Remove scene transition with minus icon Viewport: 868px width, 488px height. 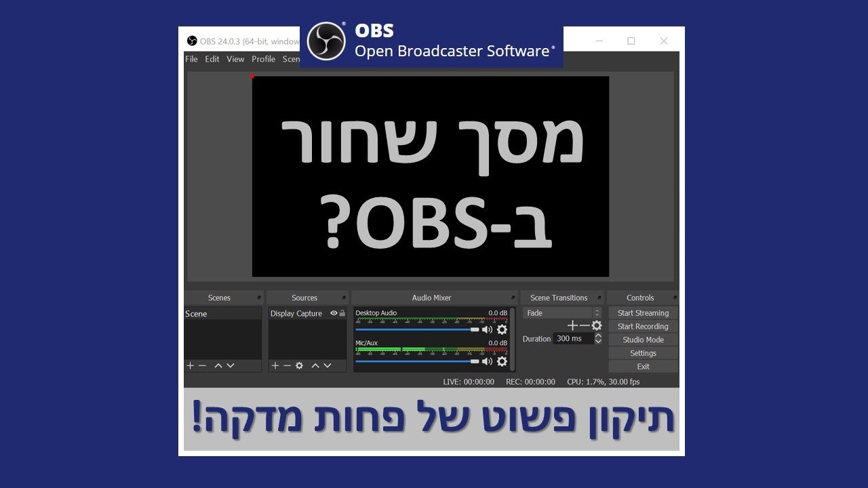pos(584,325)
